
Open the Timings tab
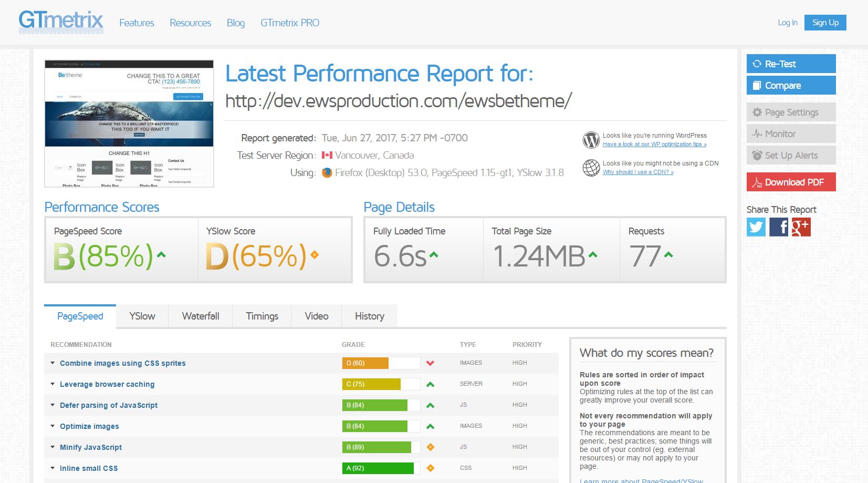click(262, 316)
